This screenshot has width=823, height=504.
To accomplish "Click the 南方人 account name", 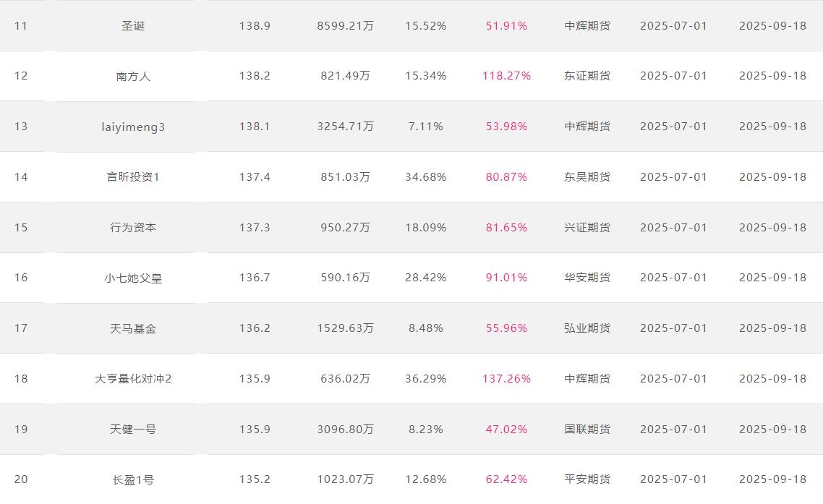I will [x=133, y=76].
